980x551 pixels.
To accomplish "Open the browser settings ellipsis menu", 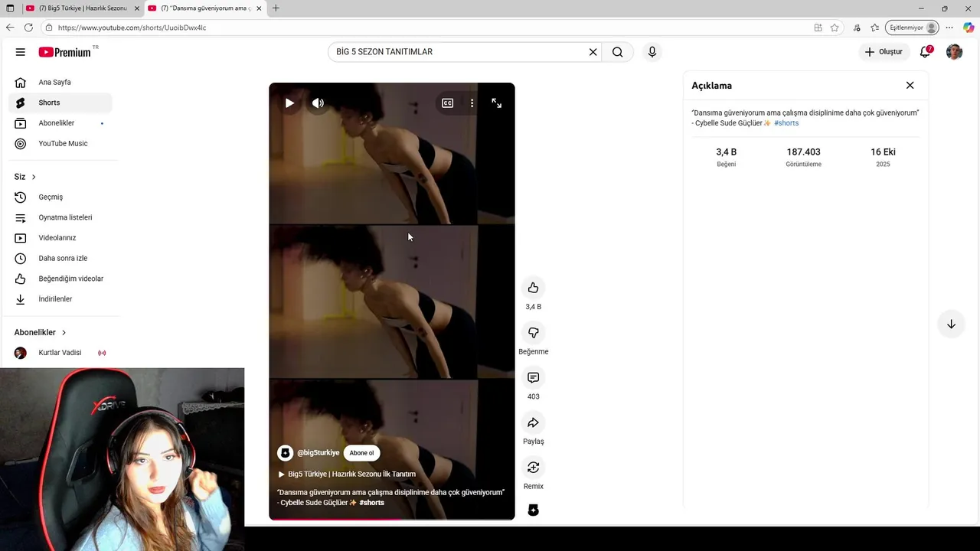I will pos(949,28).
